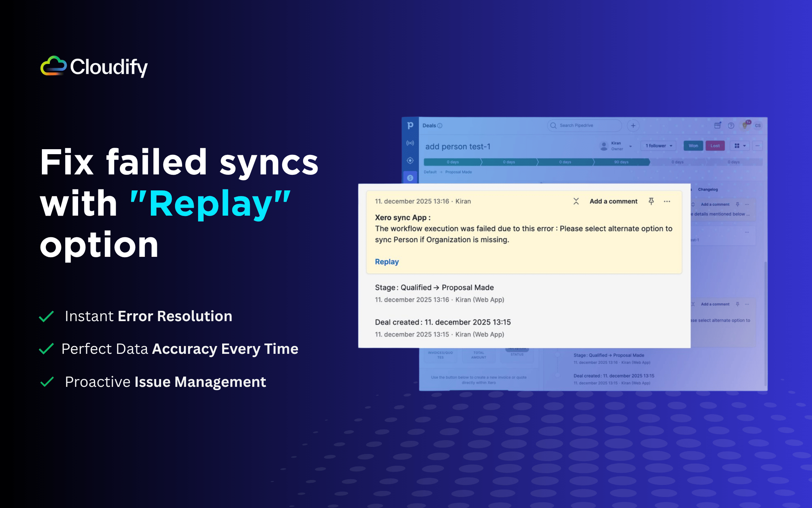Select the target icon in Pipedrive sidebar
Screen dimensions: 812x508
pos(410,161)
